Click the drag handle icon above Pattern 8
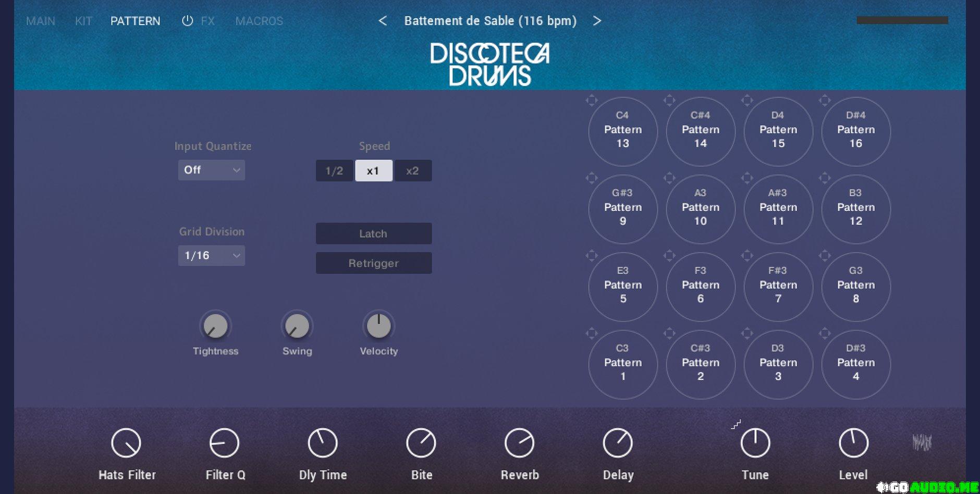This screenshot has width=980, height=494. point(825,255)
